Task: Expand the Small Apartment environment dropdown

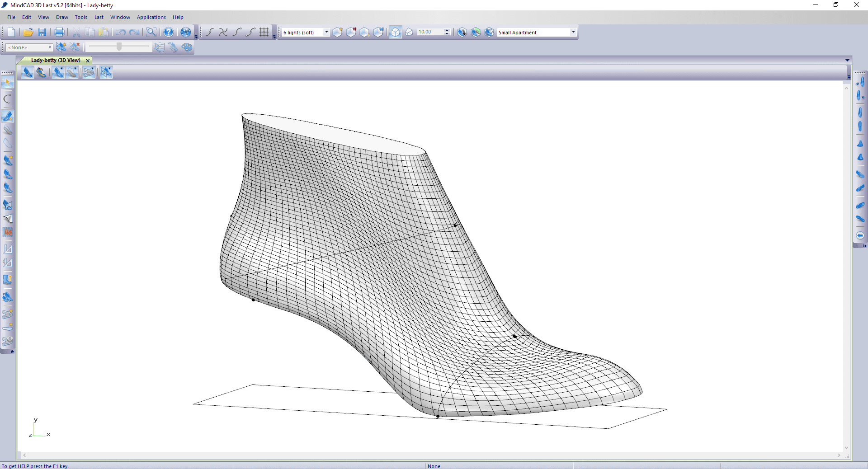Action: (573, 32)
